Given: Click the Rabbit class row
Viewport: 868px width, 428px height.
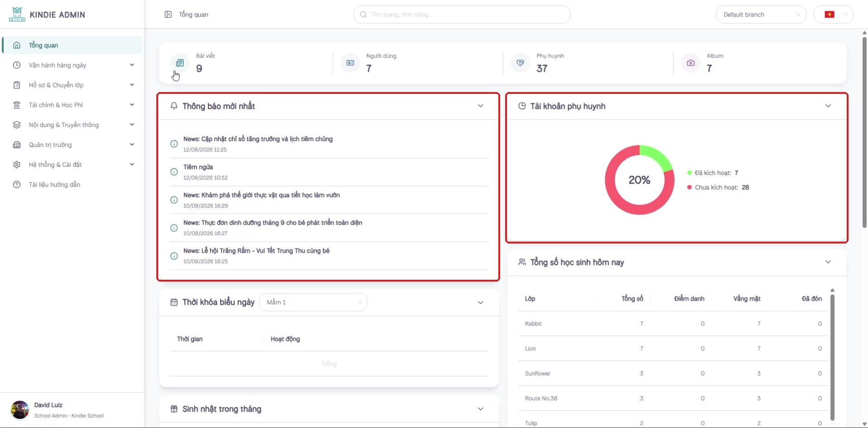Looking at the screenshot, I should pyautogui.click(x=673, y=324).
